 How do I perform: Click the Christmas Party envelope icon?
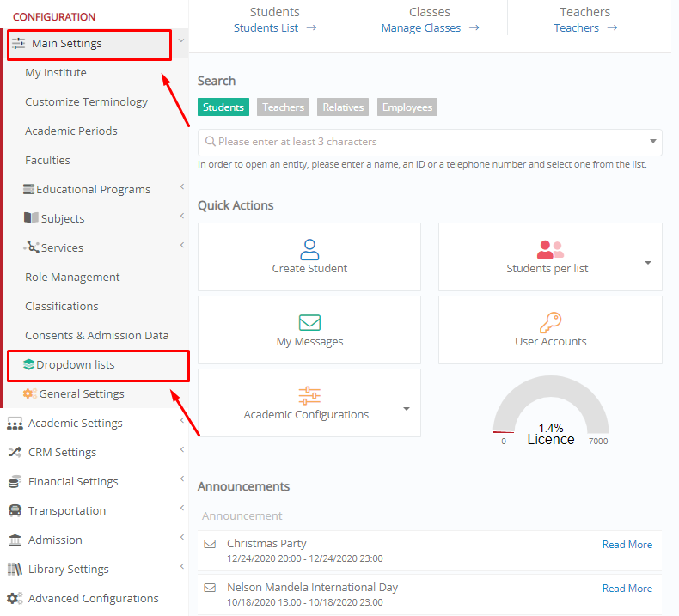(x=210, y=544)
